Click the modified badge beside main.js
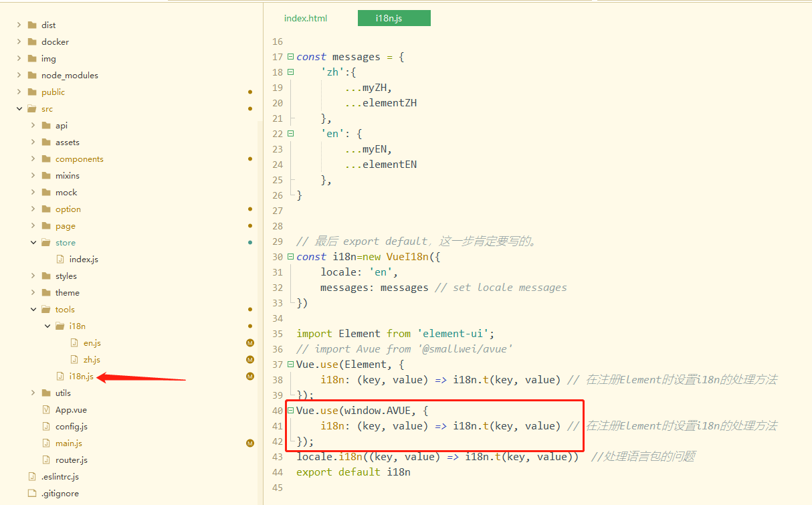812x505 pixels. (x=250, y=443)
